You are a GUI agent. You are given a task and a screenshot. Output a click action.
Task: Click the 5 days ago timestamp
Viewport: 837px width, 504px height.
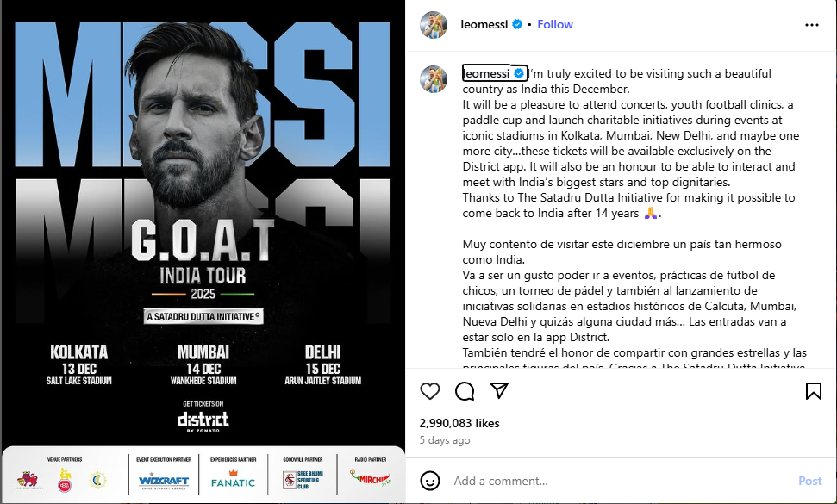pyautogui.click(x=445, y=440)
